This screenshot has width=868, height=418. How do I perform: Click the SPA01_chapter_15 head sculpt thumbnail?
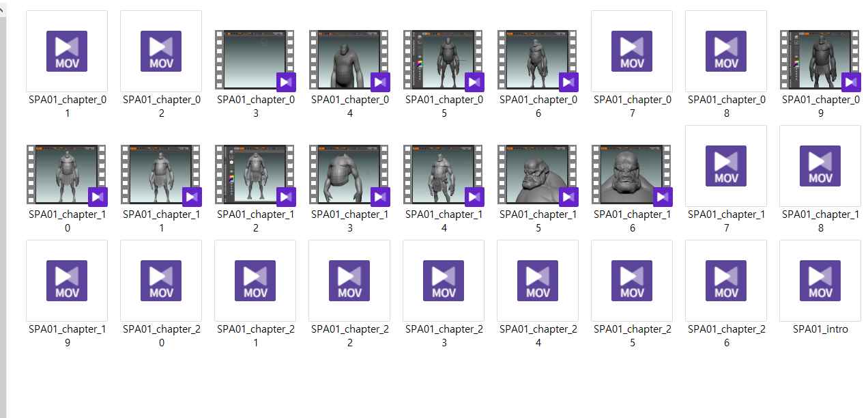click(x=538, y=175)
